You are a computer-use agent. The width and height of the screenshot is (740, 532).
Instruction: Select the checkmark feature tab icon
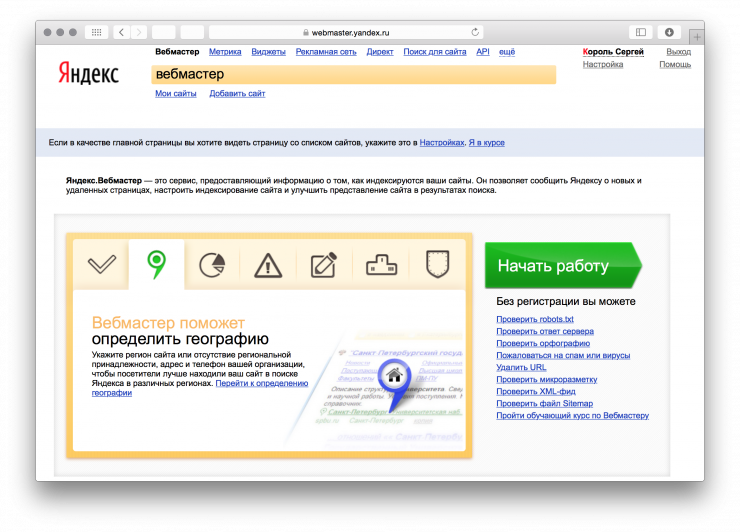pos(101,265)
